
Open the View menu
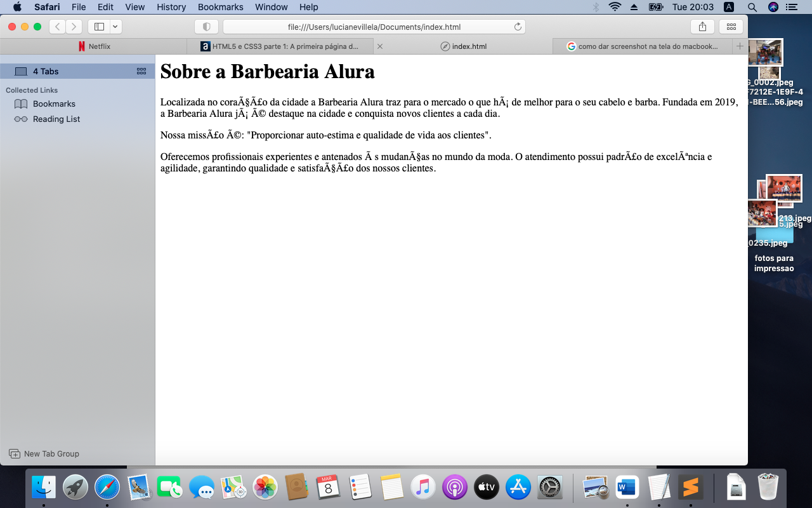click(x=135, y=7)
